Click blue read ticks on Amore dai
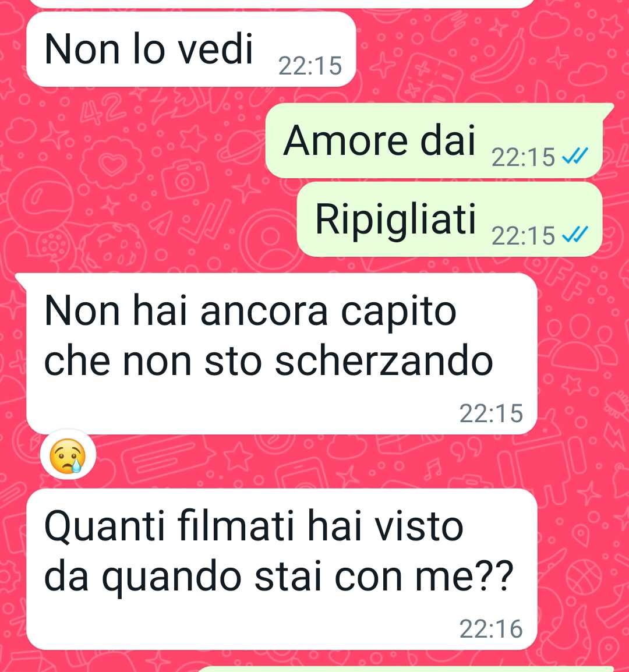The image size is (629, 672). (575, 157)
